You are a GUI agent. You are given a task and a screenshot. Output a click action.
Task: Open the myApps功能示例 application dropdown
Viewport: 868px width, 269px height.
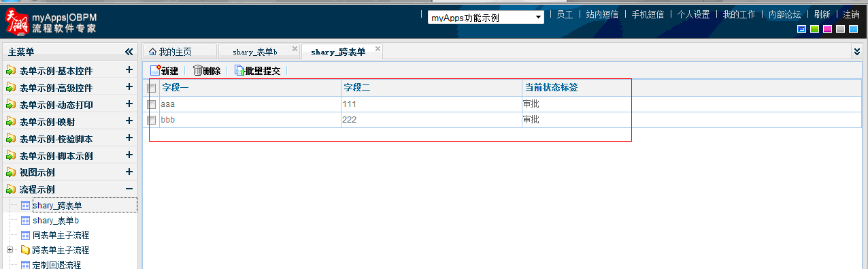pyautogui.click(x=486, y=18)
